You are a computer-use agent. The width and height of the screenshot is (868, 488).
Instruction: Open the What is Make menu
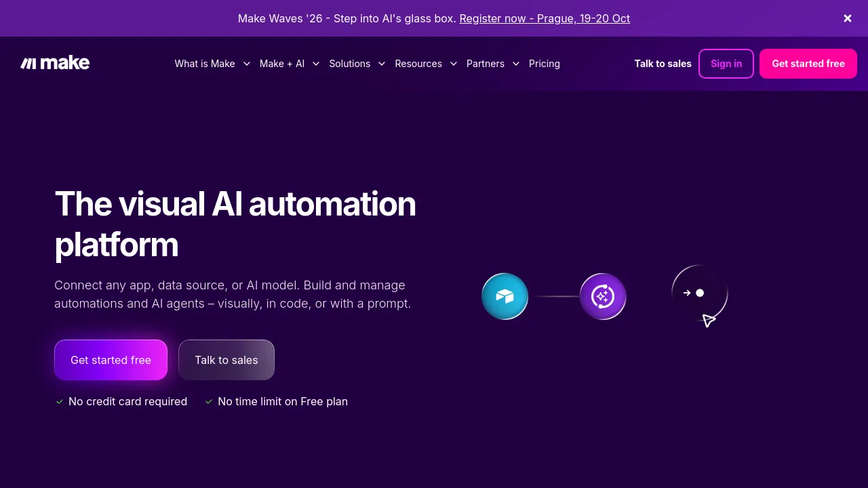[205, 64]
